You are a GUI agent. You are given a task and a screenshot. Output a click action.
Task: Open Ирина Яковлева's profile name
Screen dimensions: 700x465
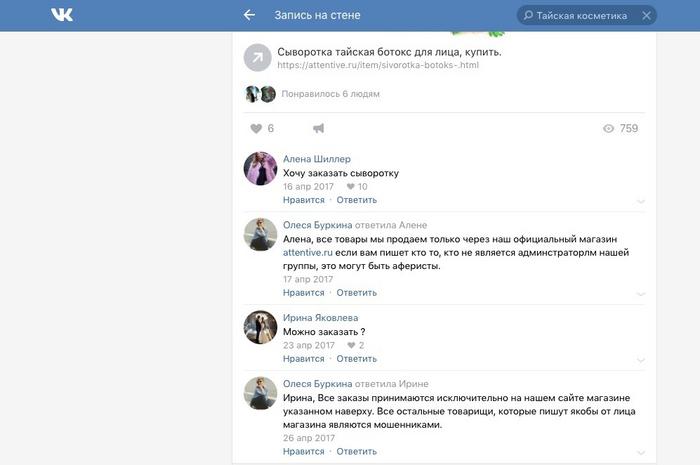coord(321,318)
